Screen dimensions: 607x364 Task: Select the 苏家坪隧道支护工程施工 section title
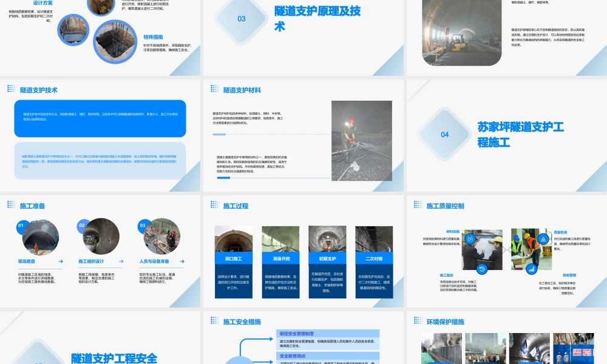[x=520, y=134]
